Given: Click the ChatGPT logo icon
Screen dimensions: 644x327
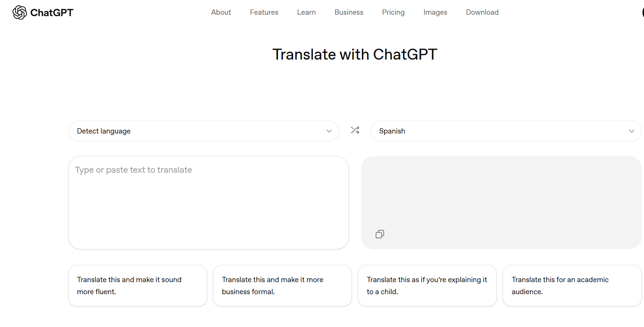Looking at the screenshot, I should point(20,12).
